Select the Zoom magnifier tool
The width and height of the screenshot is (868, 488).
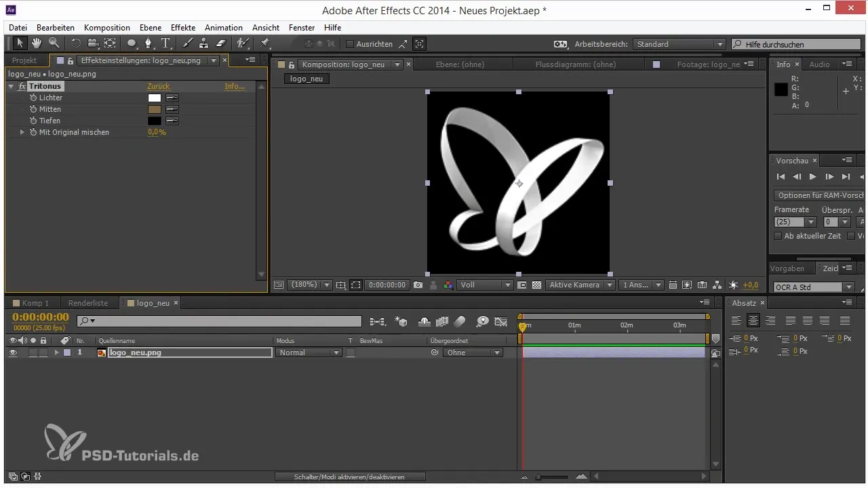click(x=53, y=43)
